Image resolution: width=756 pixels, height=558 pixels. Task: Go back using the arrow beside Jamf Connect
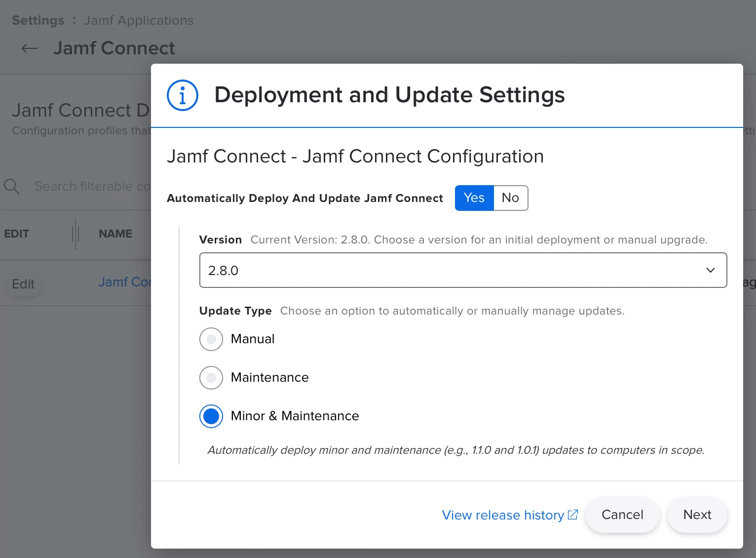(x=30, y=48)
